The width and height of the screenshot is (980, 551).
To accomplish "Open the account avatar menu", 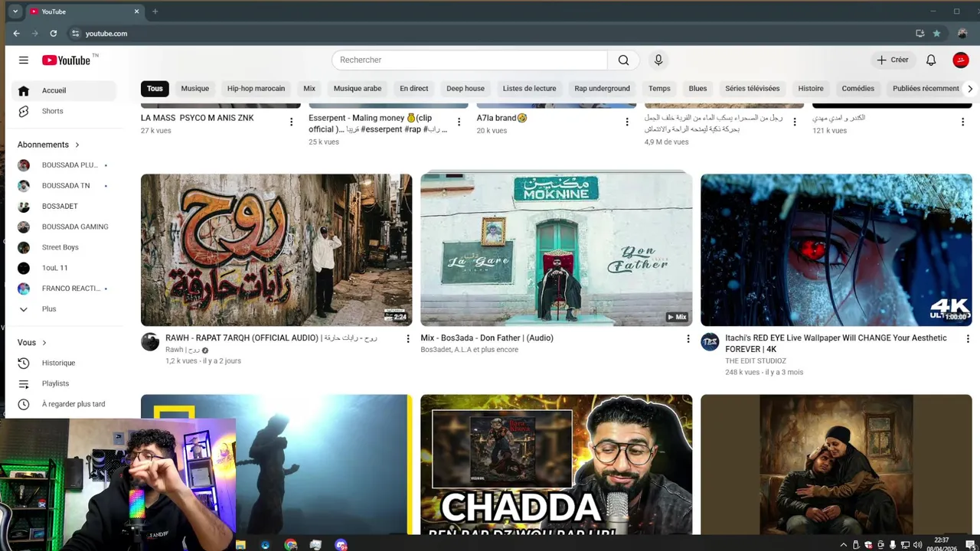I will (961, 60).
